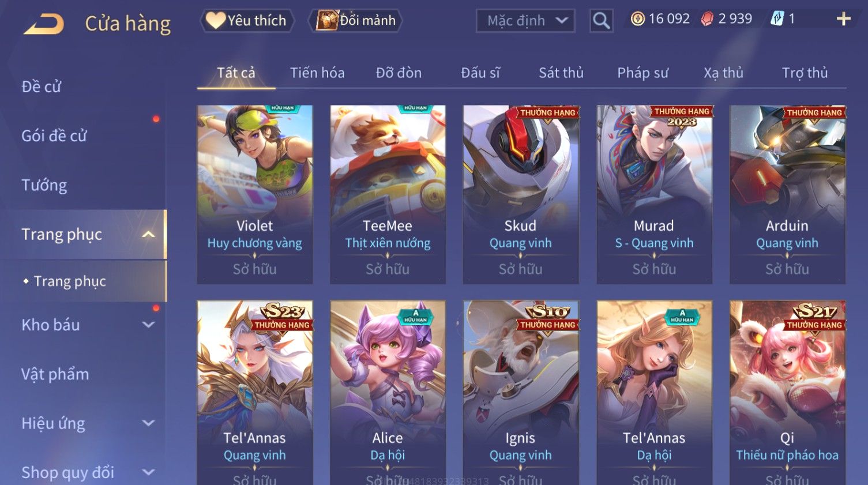Screen dimensions: 868x485
Task: Tap the red gem currency icon
Action: point(707,20)
